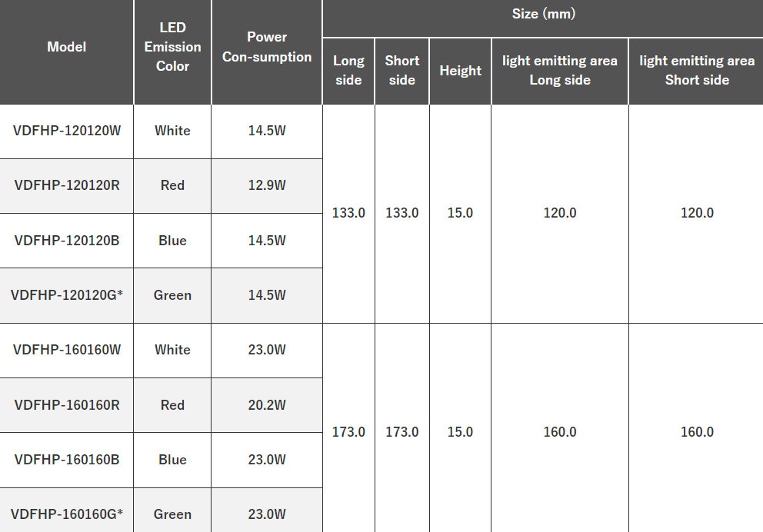Click the Height column header

coord(460,71)
